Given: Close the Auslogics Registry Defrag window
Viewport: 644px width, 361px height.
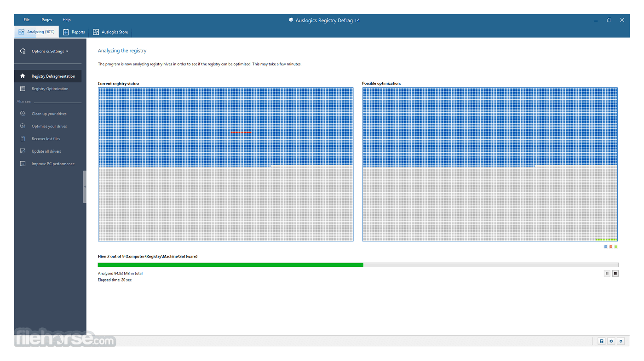Looking at the screenshot, I should 622,20.
